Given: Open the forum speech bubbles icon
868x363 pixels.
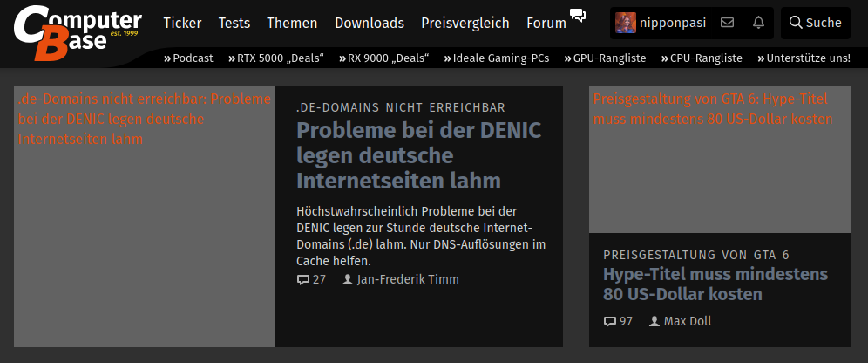Looking at the screenshot, I should pyautogui.click(x=578, y=16).
